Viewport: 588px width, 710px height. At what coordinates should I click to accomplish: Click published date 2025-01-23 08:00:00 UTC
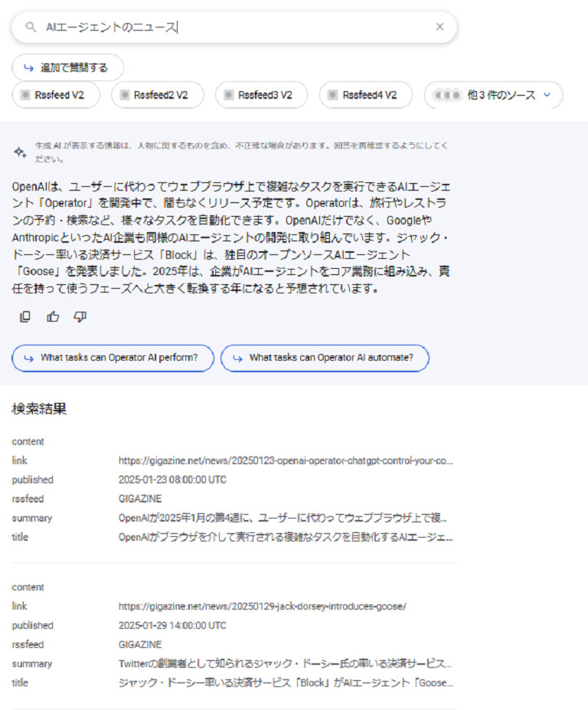pos(172,479)
